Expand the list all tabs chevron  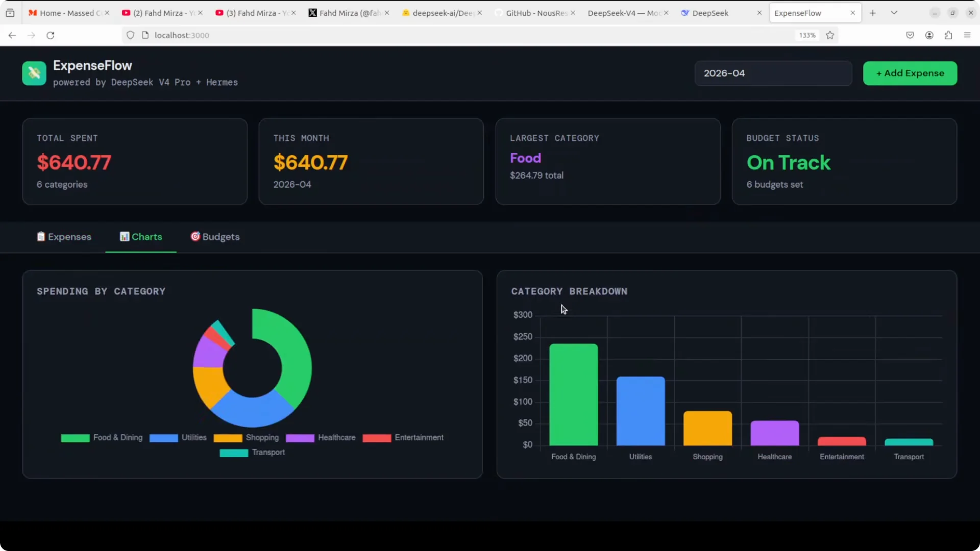click(x=894, y=13)
